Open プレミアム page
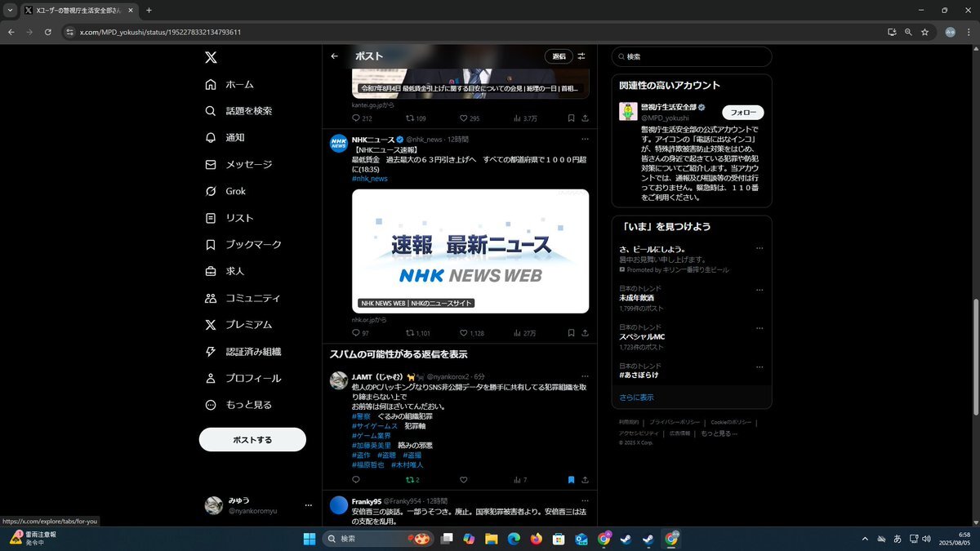This screenshot has height=551, width=980. tap(238, 325)
